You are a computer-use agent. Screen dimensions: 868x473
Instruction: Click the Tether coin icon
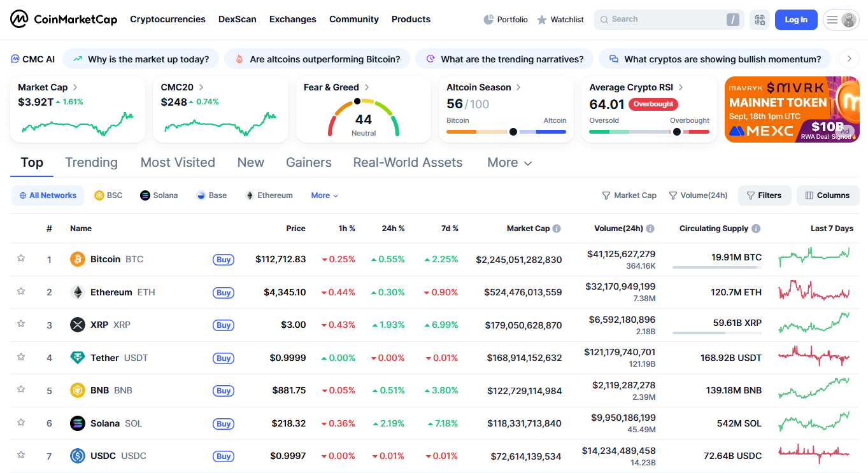pyautogui.click(x=78, y=358)
